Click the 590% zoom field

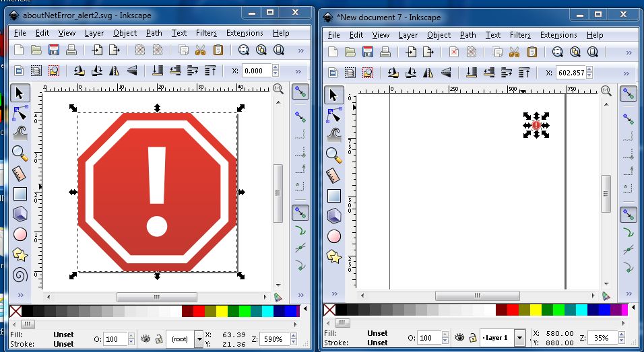[x=275, y=339]
